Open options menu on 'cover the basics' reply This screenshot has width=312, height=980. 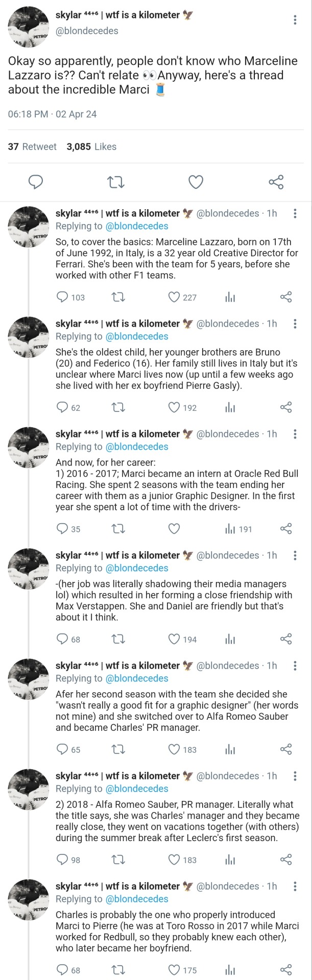[x=295, y=213]
